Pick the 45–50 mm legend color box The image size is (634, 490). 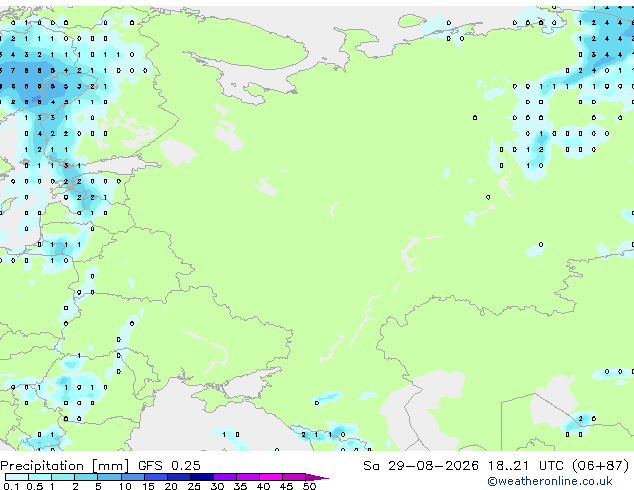point(294,477)
